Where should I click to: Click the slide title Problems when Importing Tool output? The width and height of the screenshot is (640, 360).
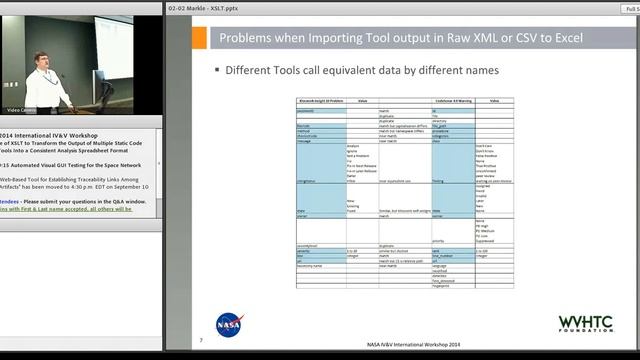401,38
